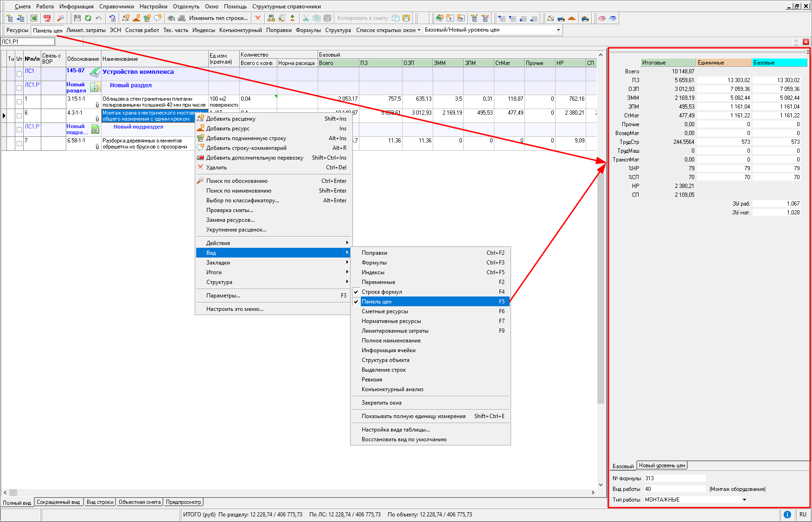812x522 pixels.
Task: Tick the checkbox for row ЛС1
Action: pos(19,74)
